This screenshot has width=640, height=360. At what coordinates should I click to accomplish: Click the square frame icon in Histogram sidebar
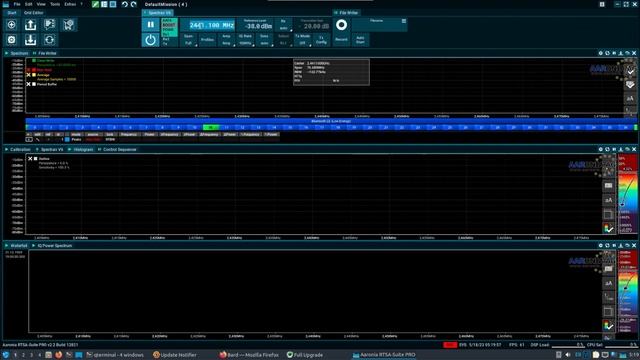(x=608, y=214)
